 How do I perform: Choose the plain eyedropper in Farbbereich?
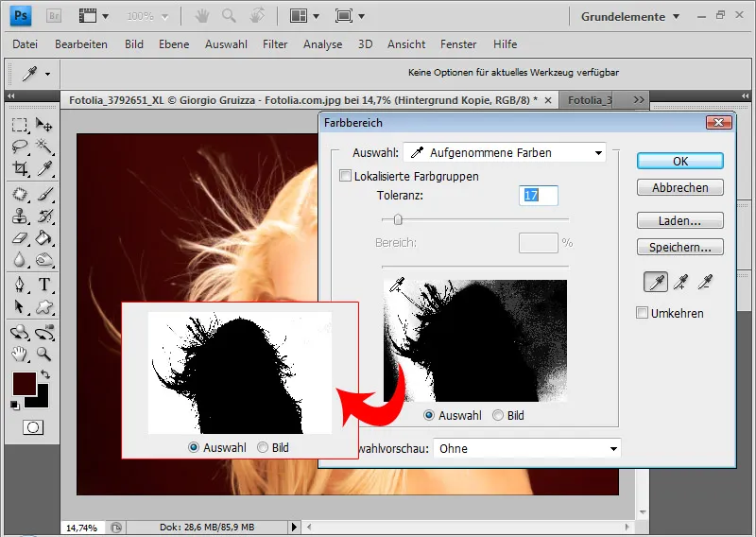pos(656,282)
